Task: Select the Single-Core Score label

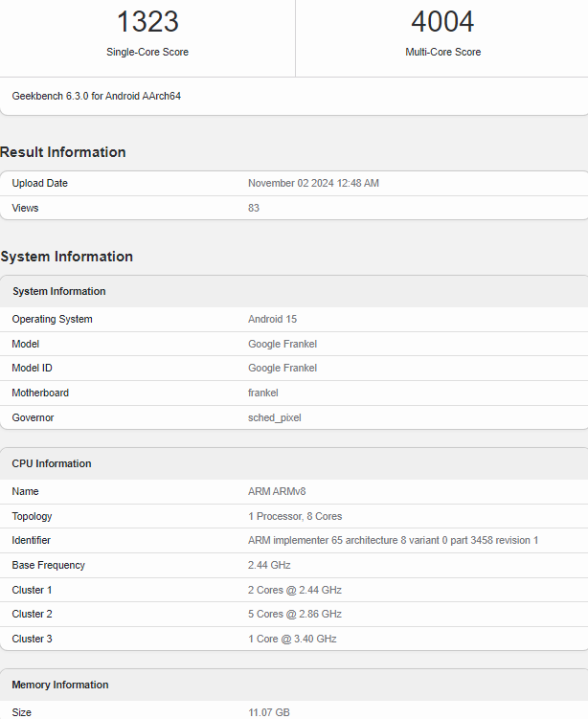Action: pyautogui.click(x=147, y=52)
